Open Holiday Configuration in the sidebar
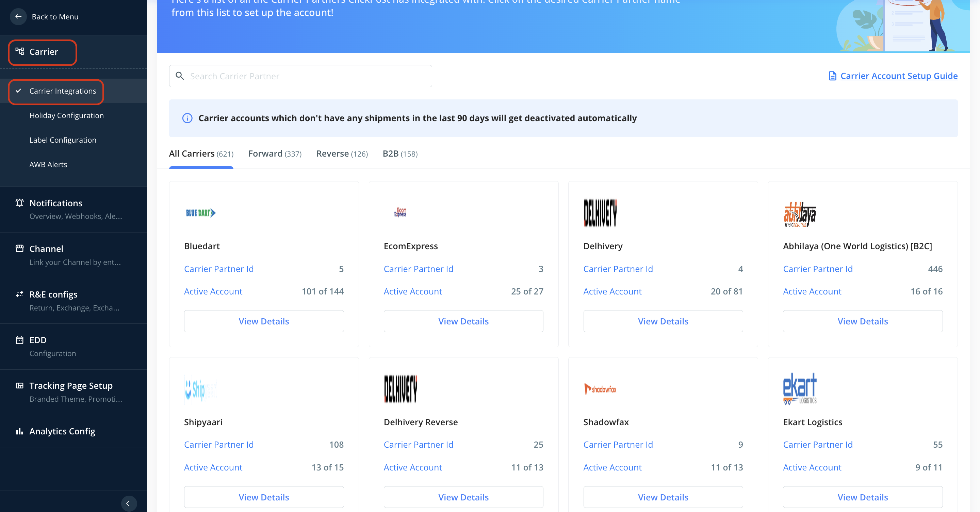The height and width of the screenshot is (512, 980). (x=66, y=115)
